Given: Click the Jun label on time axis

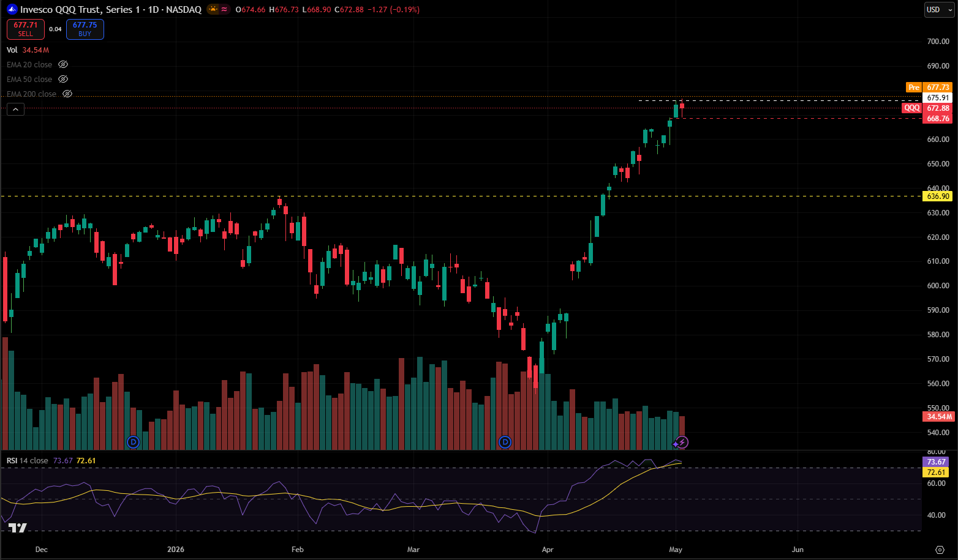Looking at the screenshot, I should [x=798, y=550].
